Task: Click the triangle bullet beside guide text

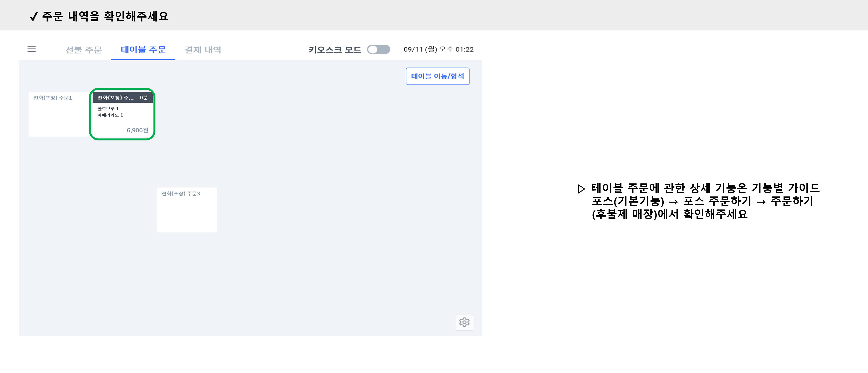Action: (581, 189)
